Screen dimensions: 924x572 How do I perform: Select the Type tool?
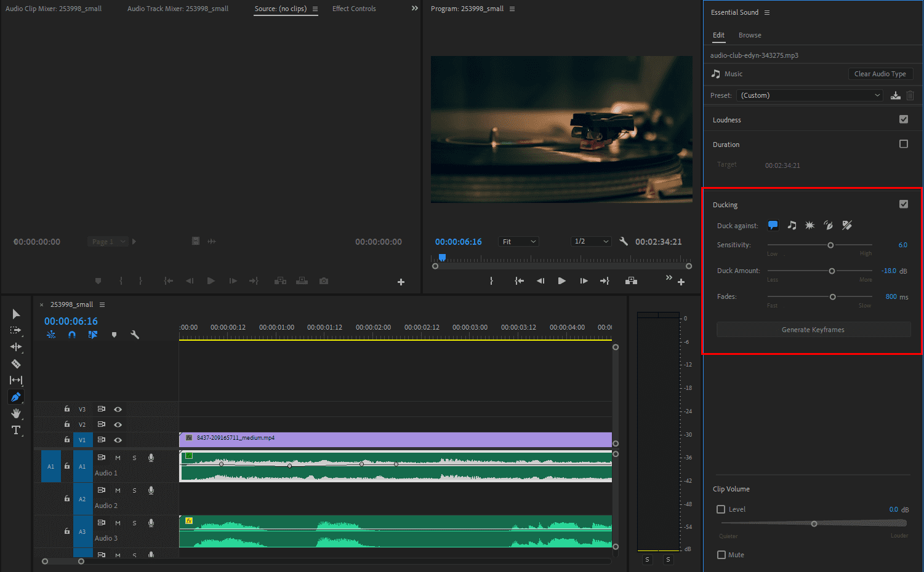click(x=16, y=430)
